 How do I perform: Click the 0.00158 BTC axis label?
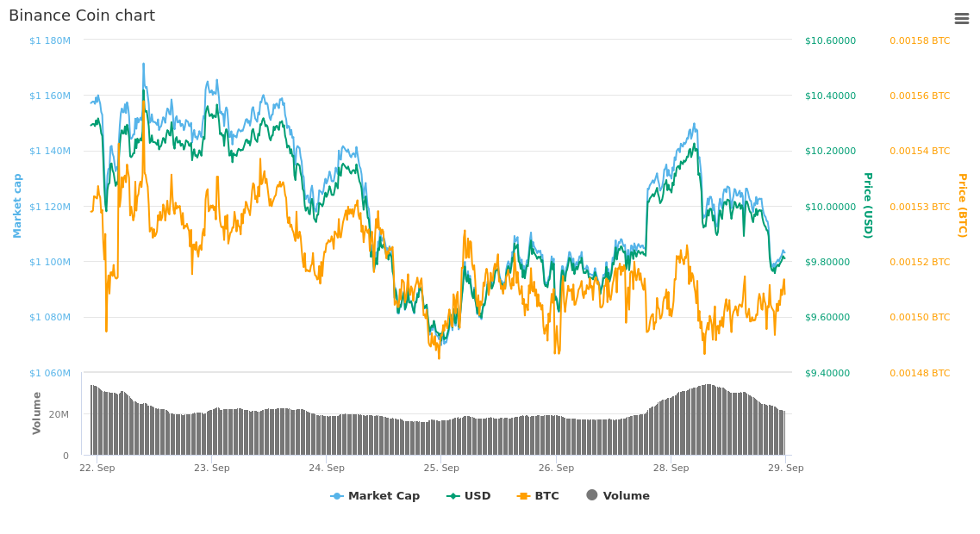coord(920,40)
